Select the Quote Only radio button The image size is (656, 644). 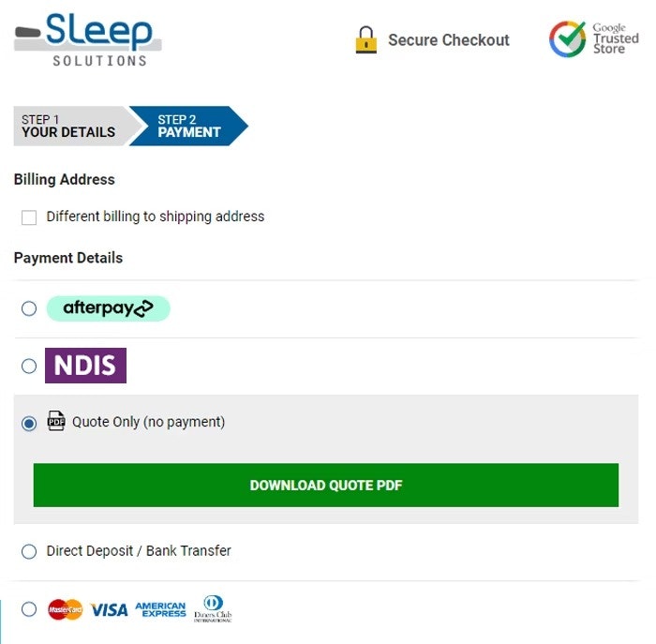point(29,423)
